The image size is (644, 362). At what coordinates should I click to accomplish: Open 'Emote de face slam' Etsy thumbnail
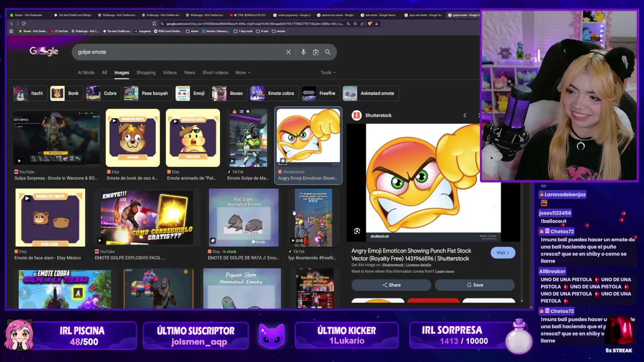(x=50, y=217)
